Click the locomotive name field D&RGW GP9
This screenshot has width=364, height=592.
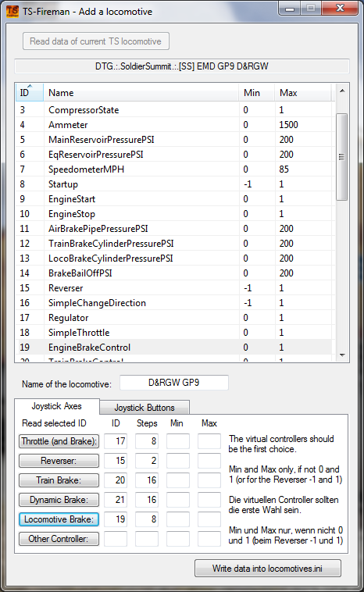tap(174, 383)
